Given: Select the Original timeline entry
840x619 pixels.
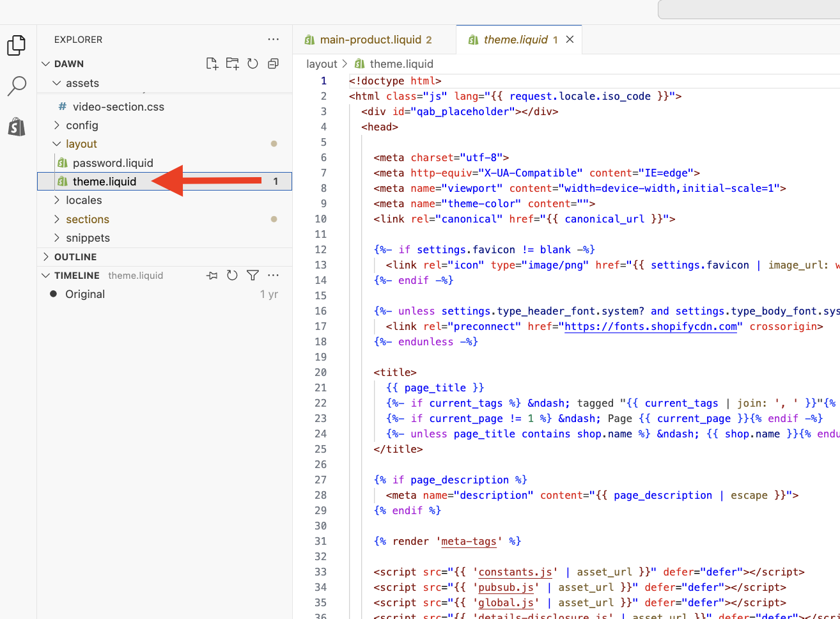Looking at the screenshot, I should (x=85, y=294).
